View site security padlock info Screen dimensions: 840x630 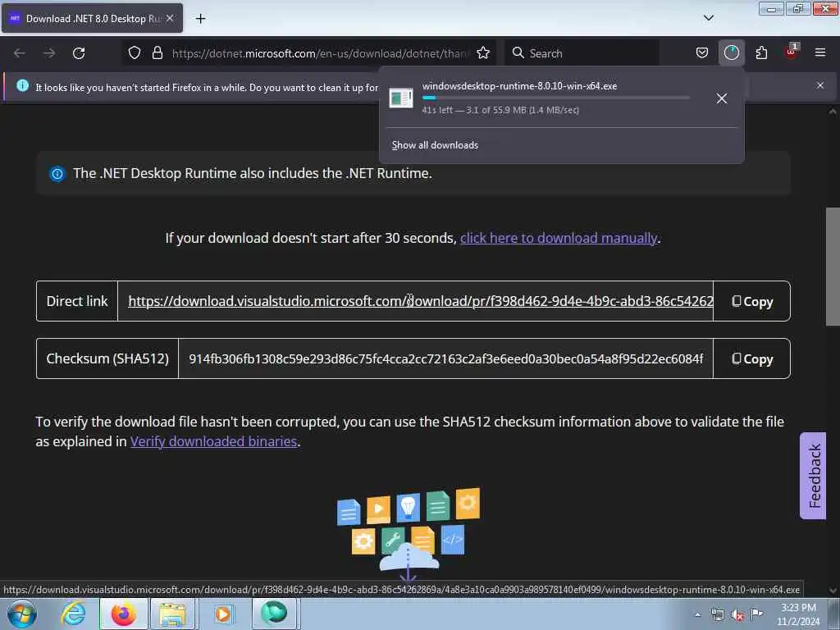157,53
